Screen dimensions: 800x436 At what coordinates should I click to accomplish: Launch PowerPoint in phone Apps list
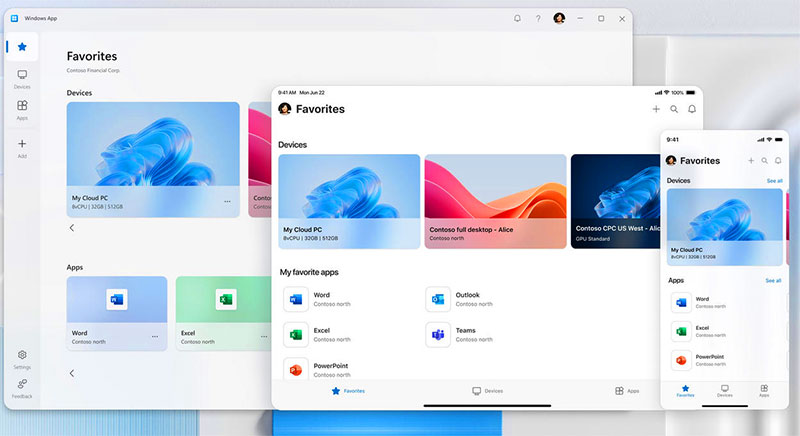699,360
